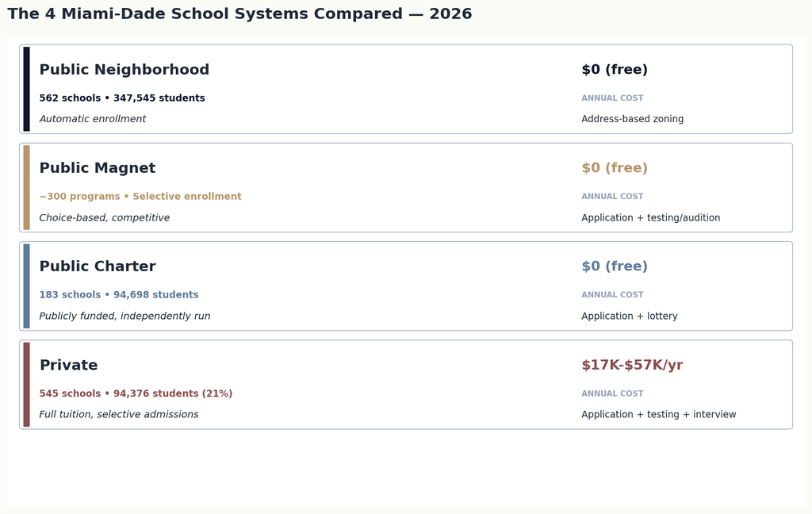Image resolution: width=812 pixels, height=514 pixels.
Task: Click the page title 'The 4 Miami-Dade School Systems Compared'
Action: click(205, 13)
